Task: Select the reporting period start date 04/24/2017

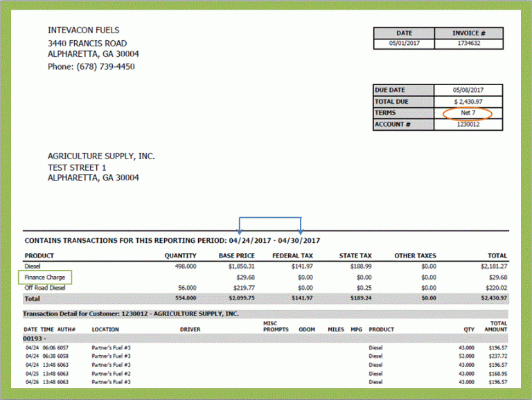Action: 251,241
